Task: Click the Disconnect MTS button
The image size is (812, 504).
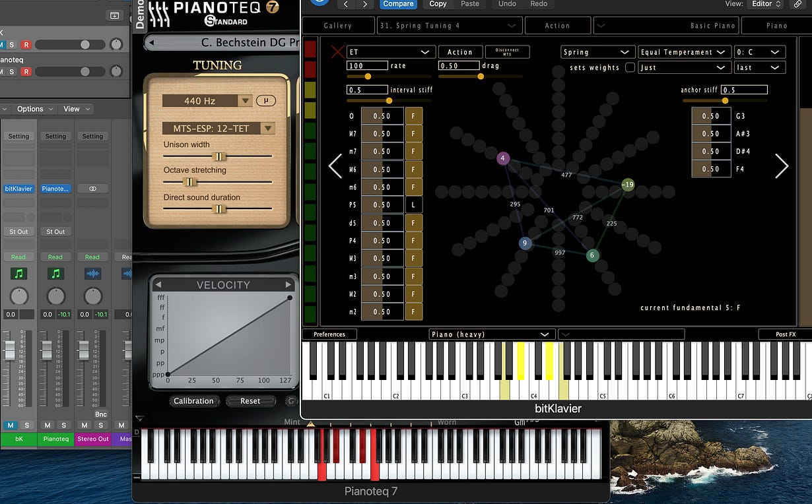Action: click(507, 52)
